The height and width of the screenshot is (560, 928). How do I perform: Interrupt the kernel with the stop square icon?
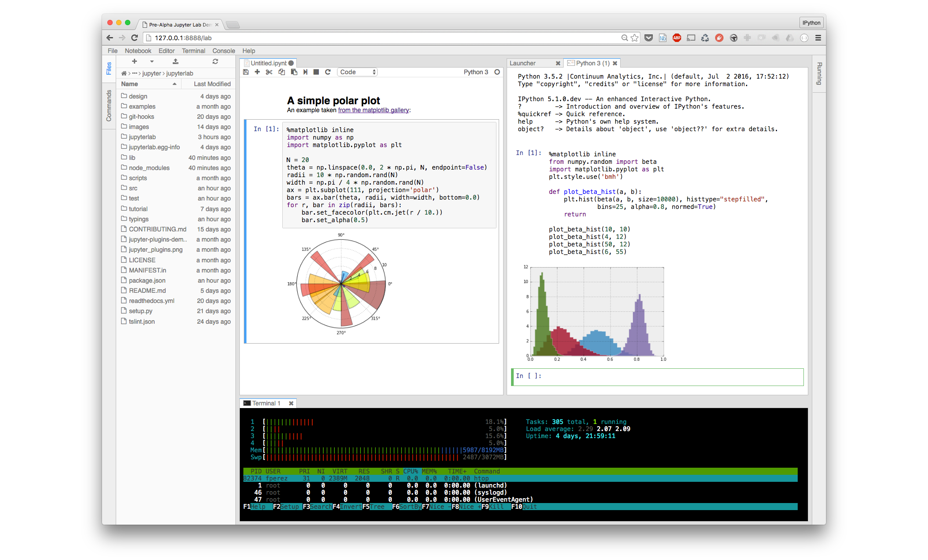[x=316, y=72]
